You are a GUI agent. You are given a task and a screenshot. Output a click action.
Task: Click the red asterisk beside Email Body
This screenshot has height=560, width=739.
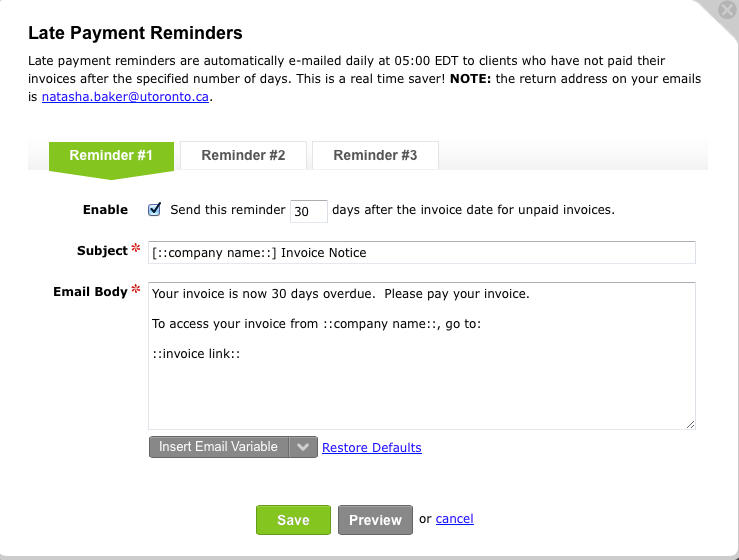(x=136, y=289)
